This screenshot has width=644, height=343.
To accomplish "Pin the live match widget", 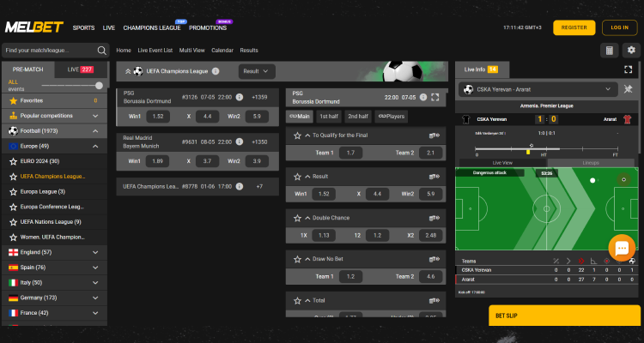I will tap(628, 89).
